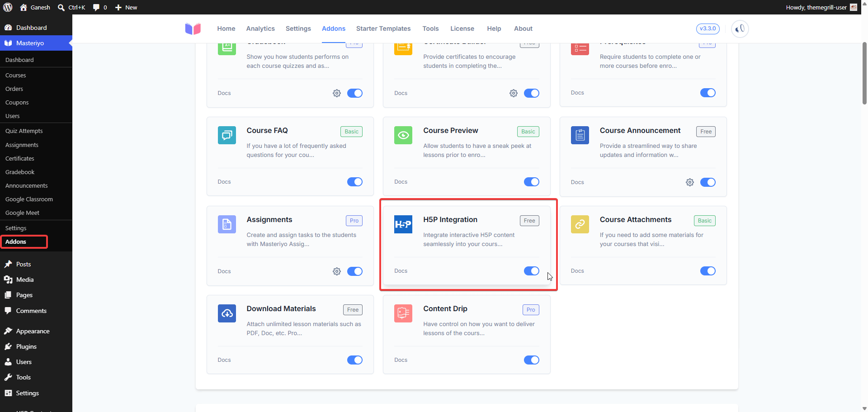The height and width of the screenshot is (412, 868).
Task: Disable the Assignments addon switch
Action: (355, 271)
